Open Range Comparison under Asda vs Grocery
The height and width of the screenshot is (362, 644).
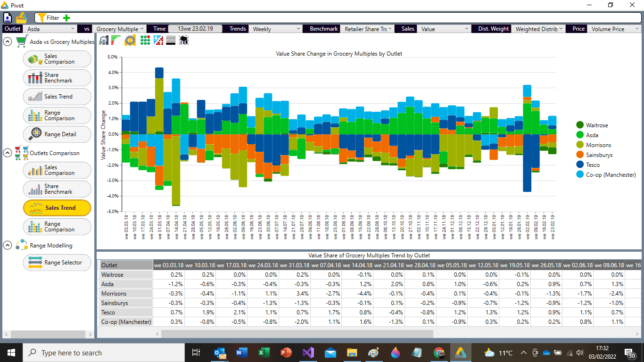(57, 115)
